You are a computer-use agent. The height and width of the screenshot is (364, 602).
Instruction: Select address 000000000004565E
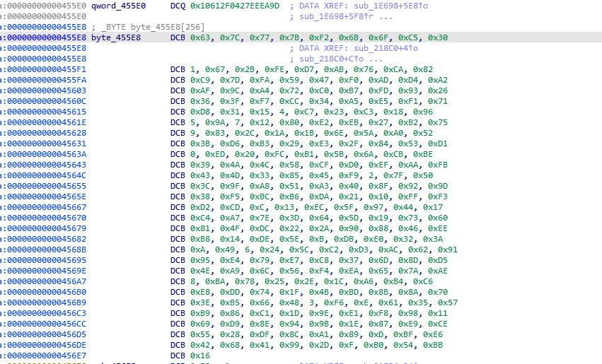pyautogui.click(x=47, y=196)
